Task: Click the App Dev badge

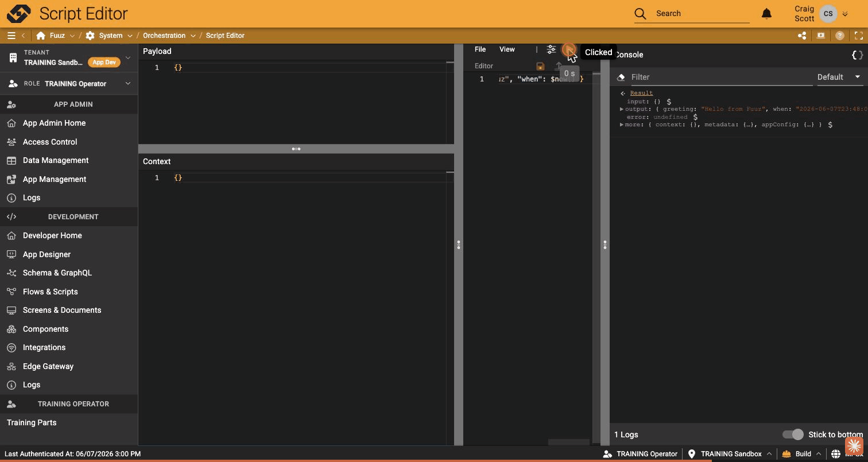Action: [104, 63]
